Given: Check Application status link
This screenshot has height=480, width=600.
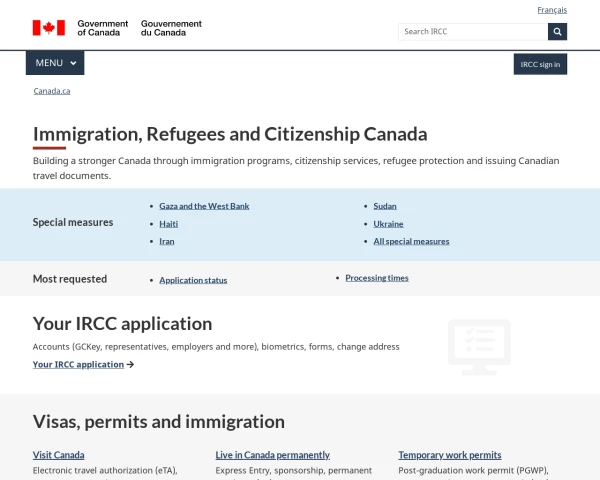Looking at the screenshot, I should point(193,280).
